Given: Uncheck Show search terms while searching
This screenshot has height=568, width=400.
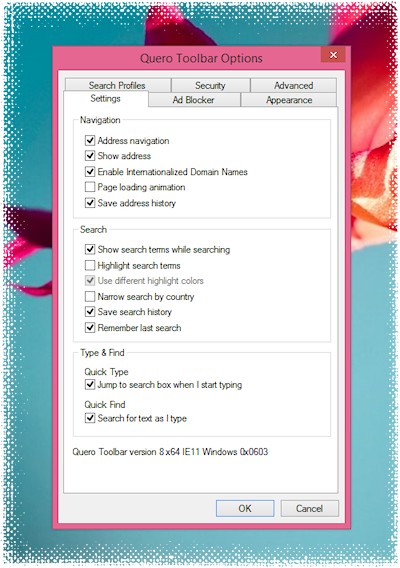Looking at the screenshot, I should [x=90, y=249].
